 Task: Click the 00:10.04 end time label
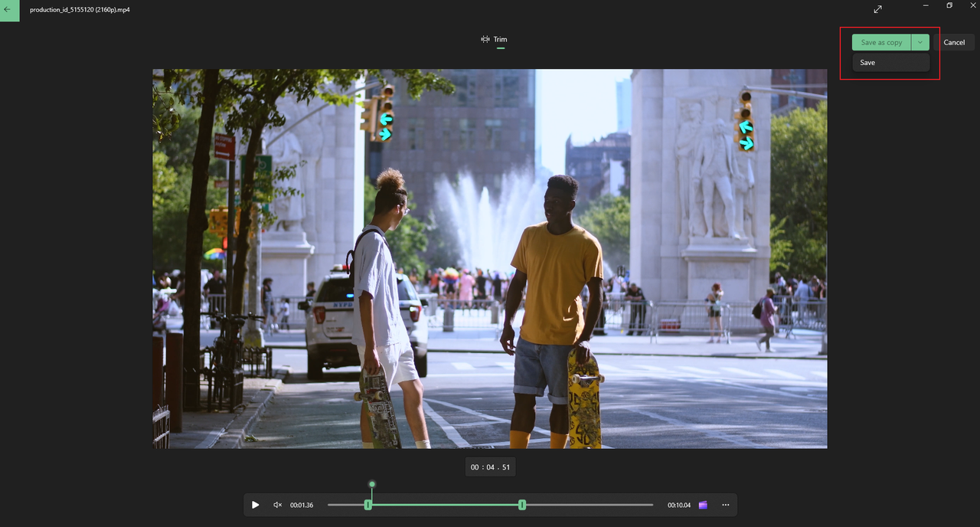pos(679,506)
